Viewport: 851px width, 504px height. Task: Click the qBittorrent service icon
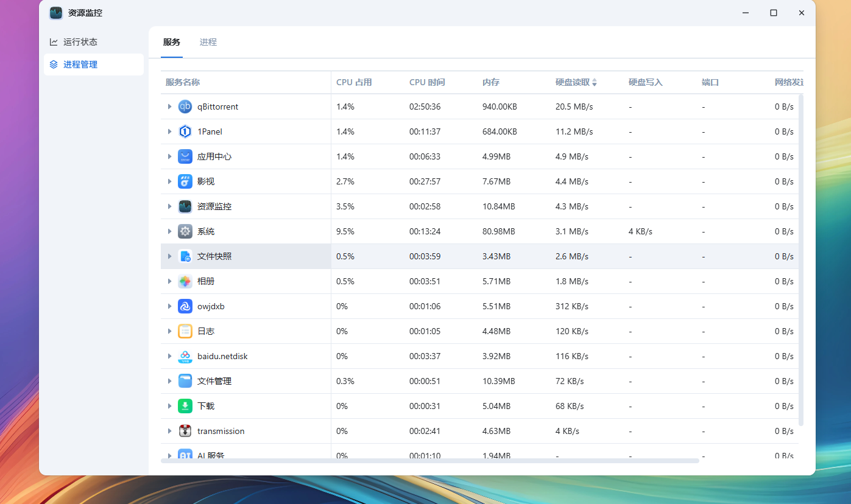pos(185,107)
